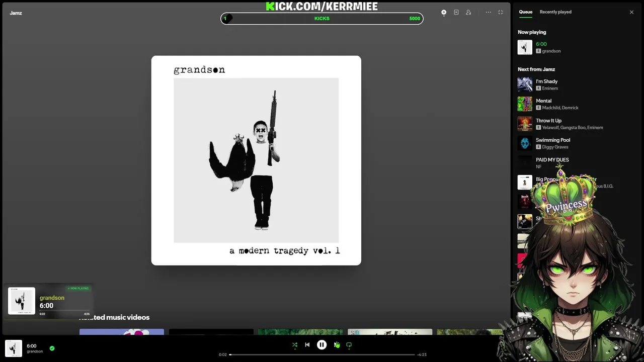Screen dimensions: 644x362
Task: Click the Big Poppa album thumbnail
Action: 525,183
